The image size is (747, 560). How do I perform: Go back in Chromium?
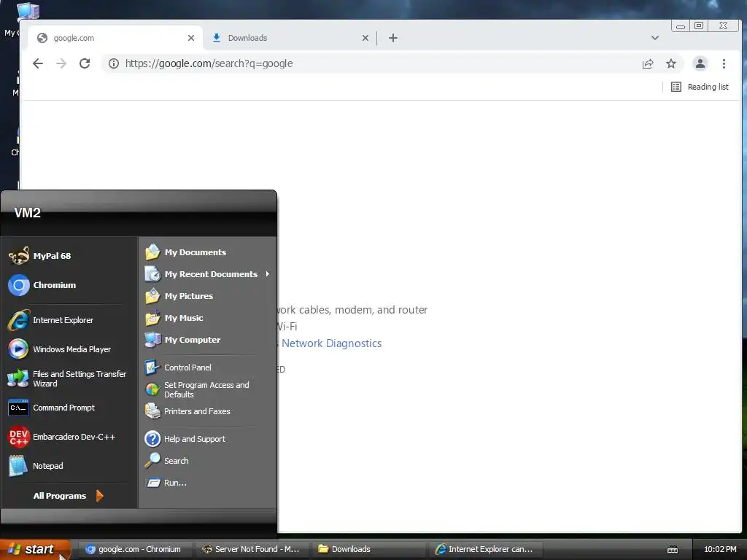click(38, 63)
